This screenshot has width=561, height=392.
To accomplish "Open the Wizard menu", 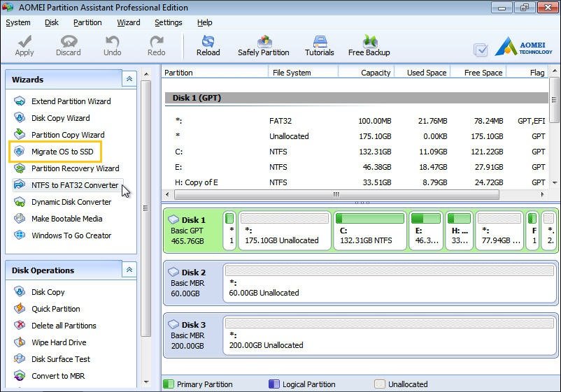I will pos(129,22).
